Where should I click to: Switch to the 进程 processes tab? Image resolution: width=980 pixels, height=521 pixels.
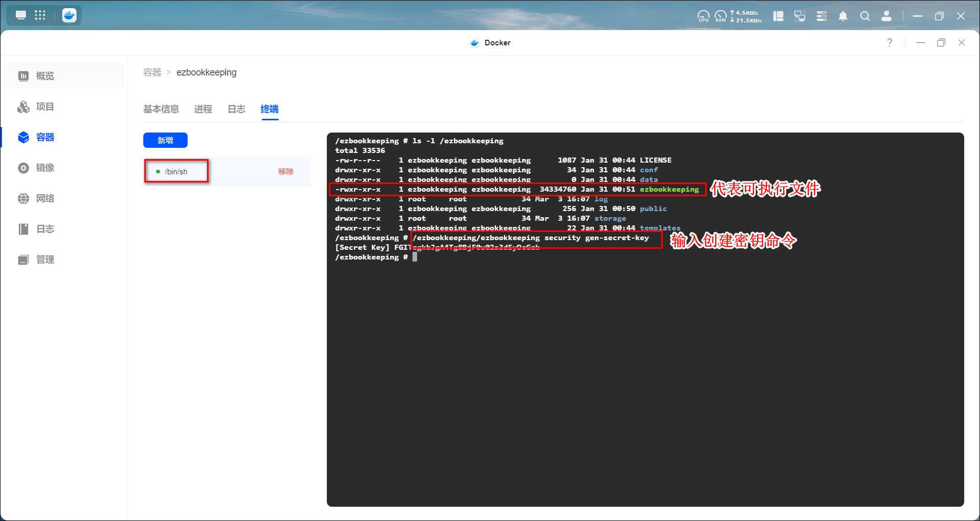203,109
